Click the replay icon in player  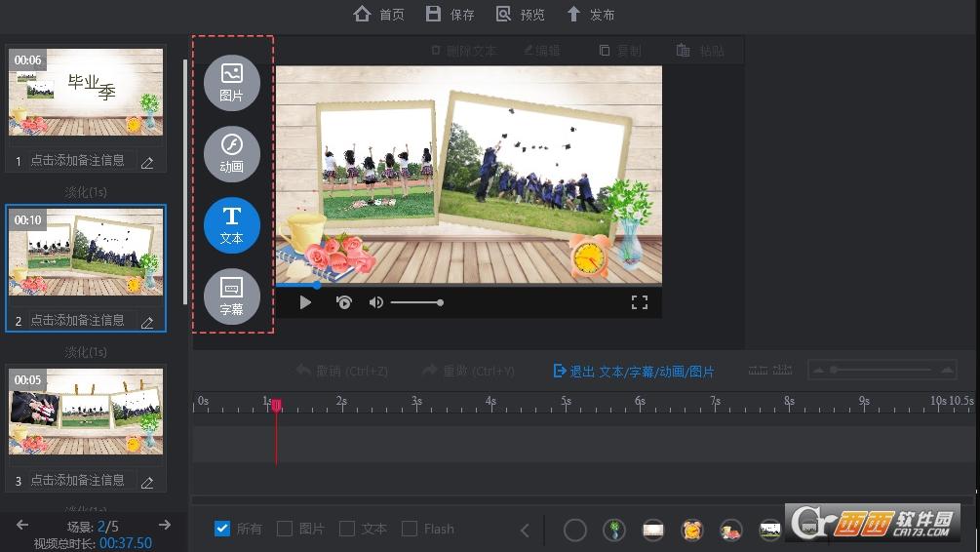(344, 302)
